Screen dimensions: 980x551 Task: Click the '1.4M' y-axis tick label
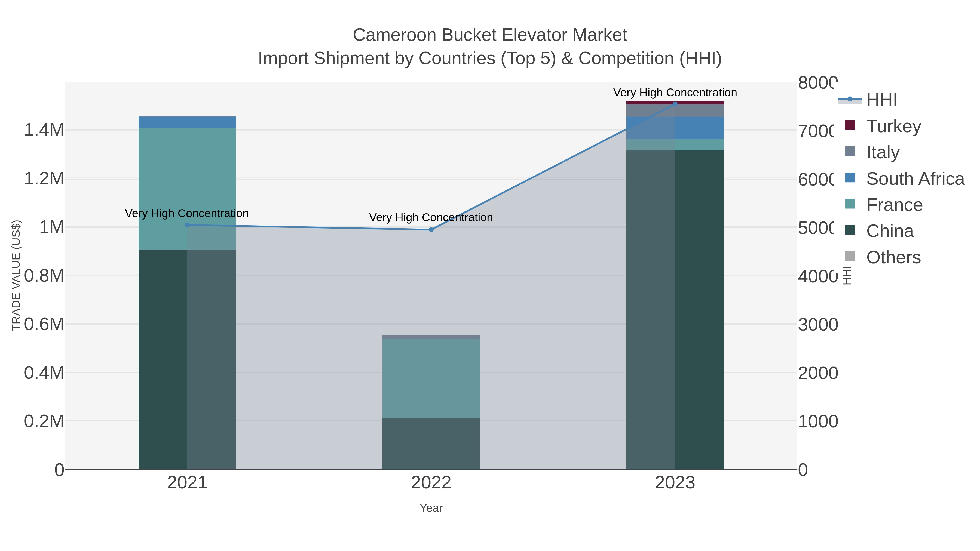click(x=44, y=130)
